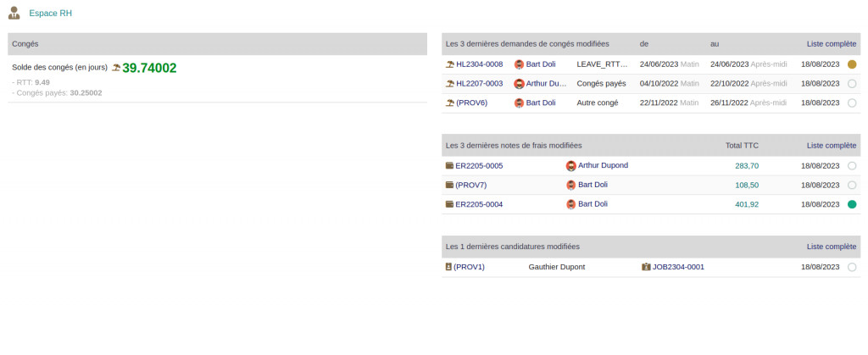Open Bart Doli user in Autre congé row
Screen dimensions: 868x355
(541, 103)
